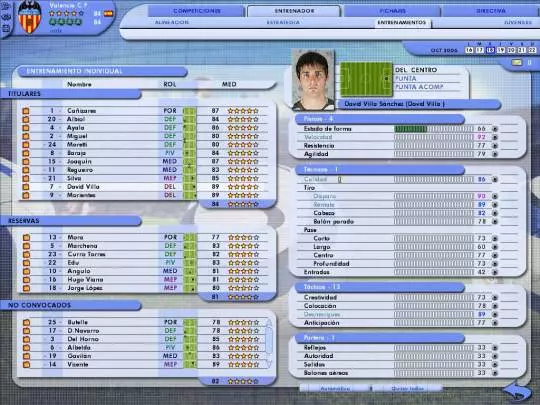The height and width of the screenshot is (405, 540).
Task: Collapse the Técnicas attribute section header
Action: pos(380,170)
